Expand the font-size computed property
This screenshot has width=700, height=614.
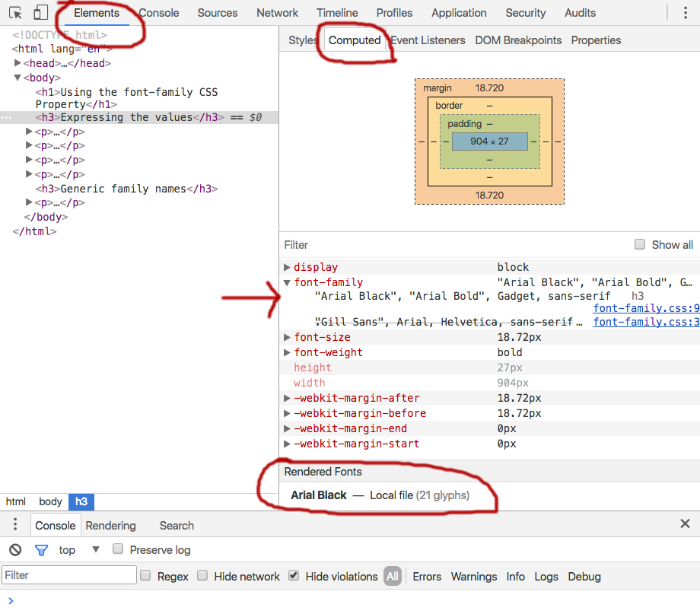point(287,337)
